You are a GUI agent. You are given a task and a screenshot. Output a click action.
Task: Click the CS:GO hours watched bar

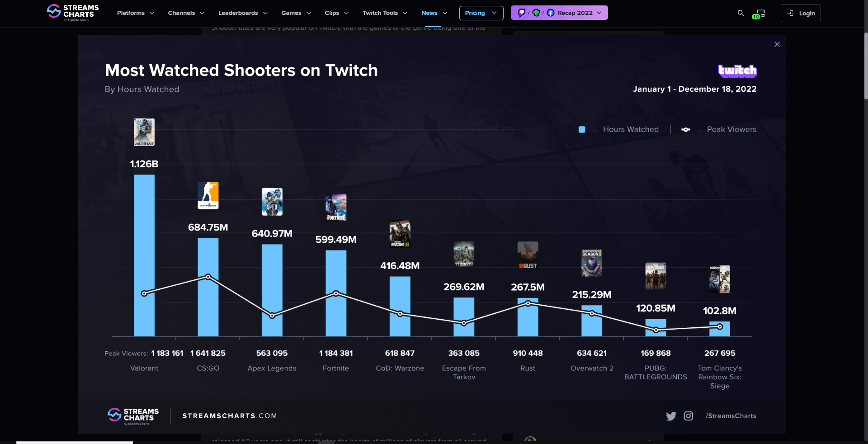208,287
